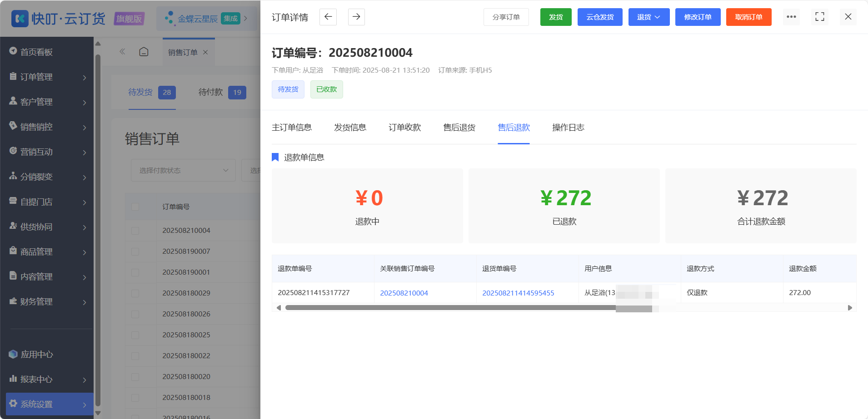The width and height of the screenshot is (868, 419).
Task: Collapse sidebar with double-chevron icon
Action: pyautogui.click(x=122, y=52)
